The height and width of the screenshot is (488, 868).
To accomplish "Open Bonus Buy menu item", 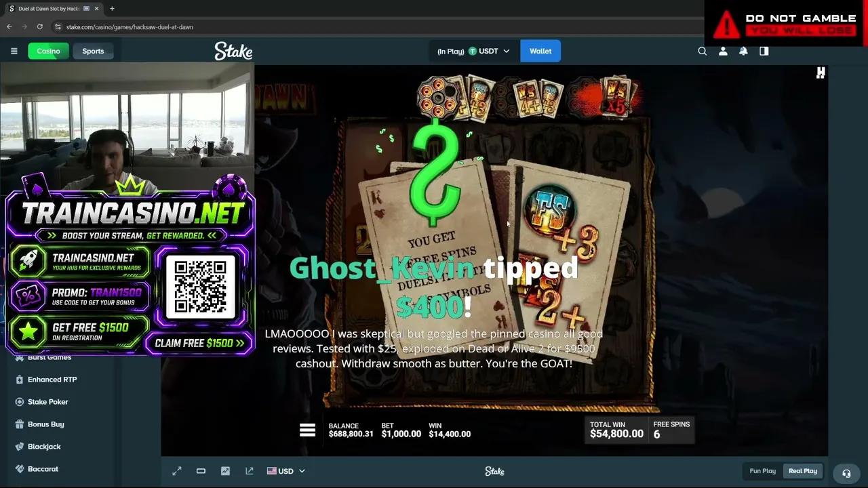I will [x=46, y=424].
